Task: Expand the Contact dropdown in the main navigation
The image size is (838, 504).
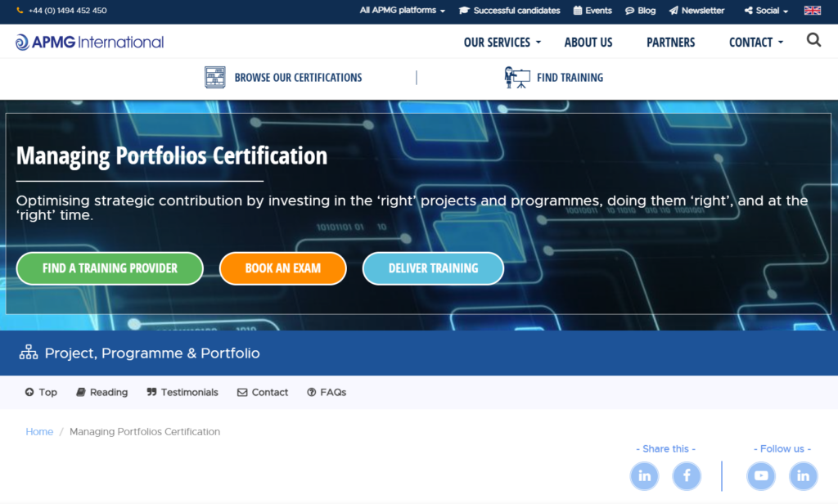Action: (x=755, y=43)
